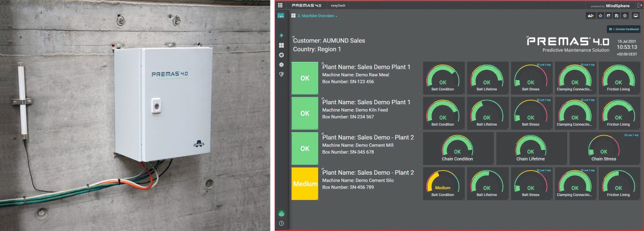Click 'Box Number: SN-123 456' text
Image resolution: width=644 pixels, height=231 pixels.
click(x=348, y=82)
